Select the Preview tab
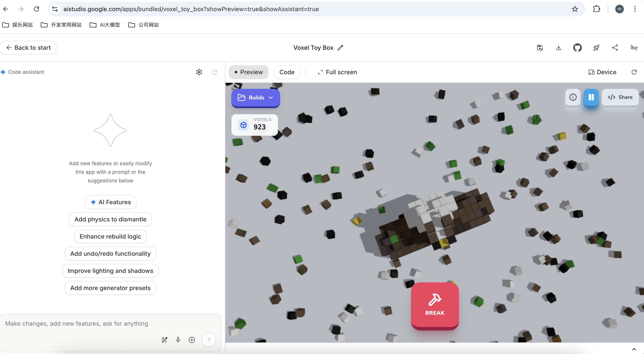Screen dimensions: 644x354 248,72
